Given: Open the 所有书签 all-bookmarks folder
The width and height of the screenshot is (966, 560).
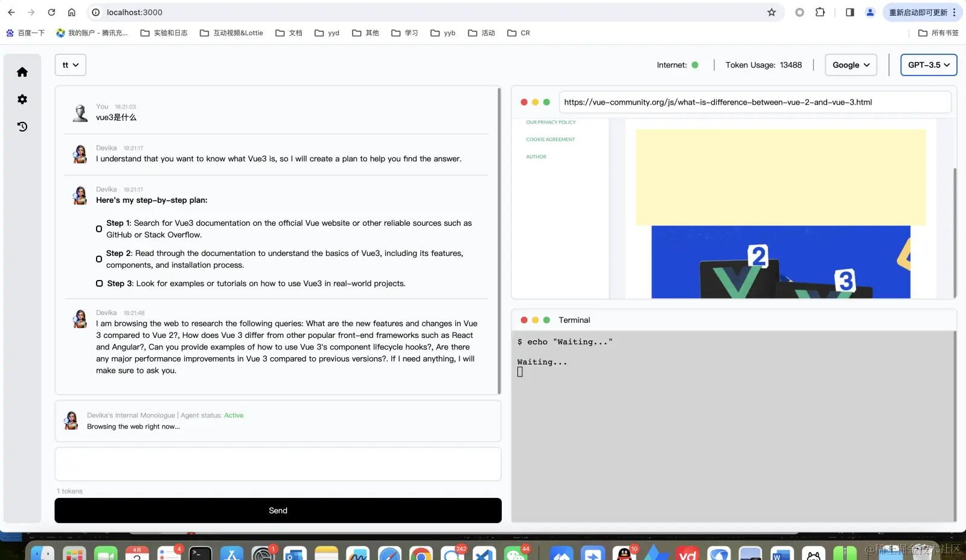Looking at the screenshot, I should coord(938,33).
